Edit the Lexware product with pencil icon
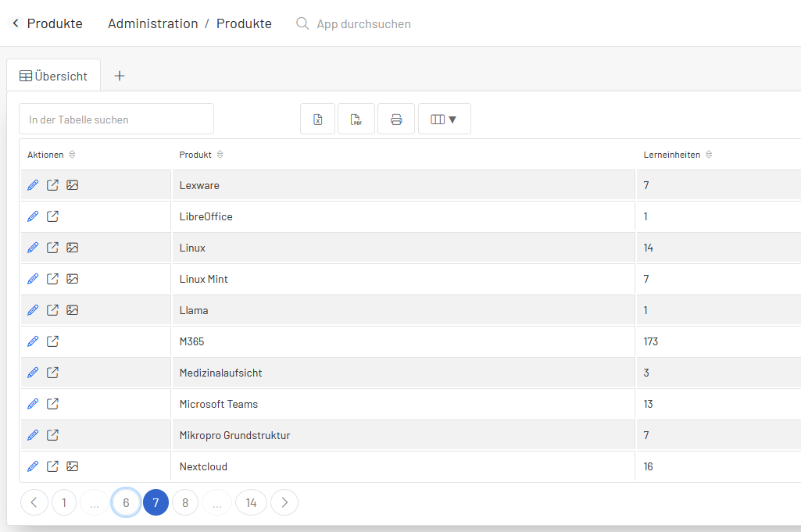Viewport: 801px width, 532px height. 33,185
